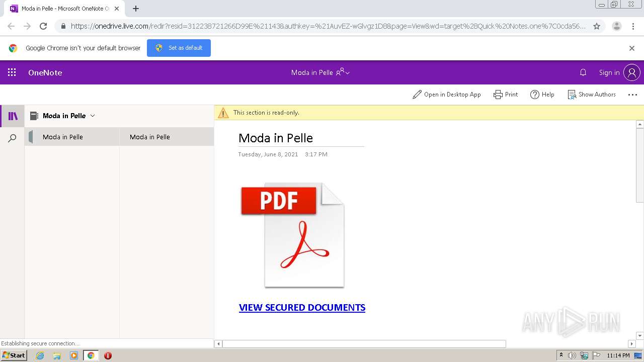
Task: Open the more options ellipsis menu
Action: pos(632,95)
